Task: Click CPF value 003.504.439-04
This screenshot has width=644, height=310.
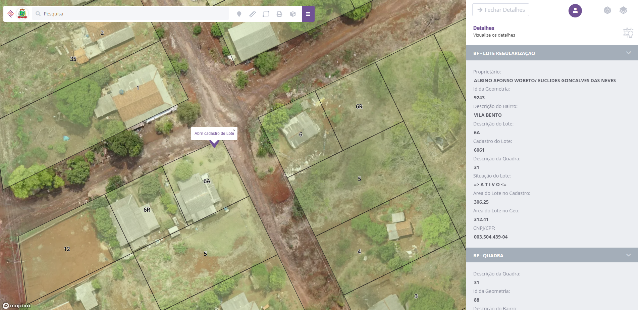Action: point(490,237)
